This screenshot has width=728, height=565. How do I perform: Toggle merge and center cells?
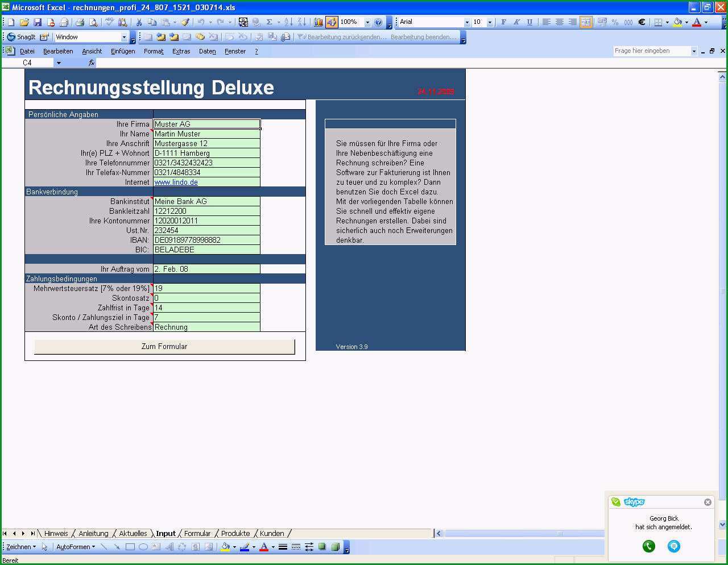[x=585, y=22]
